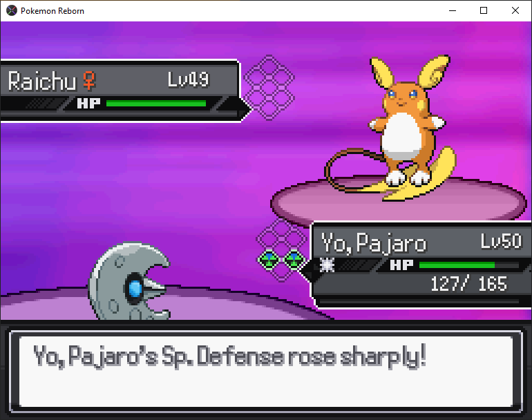The width and height of the screenshot is (532, 420).
Task: Click the Lunatone back sprite
Action: coord(130,281)
